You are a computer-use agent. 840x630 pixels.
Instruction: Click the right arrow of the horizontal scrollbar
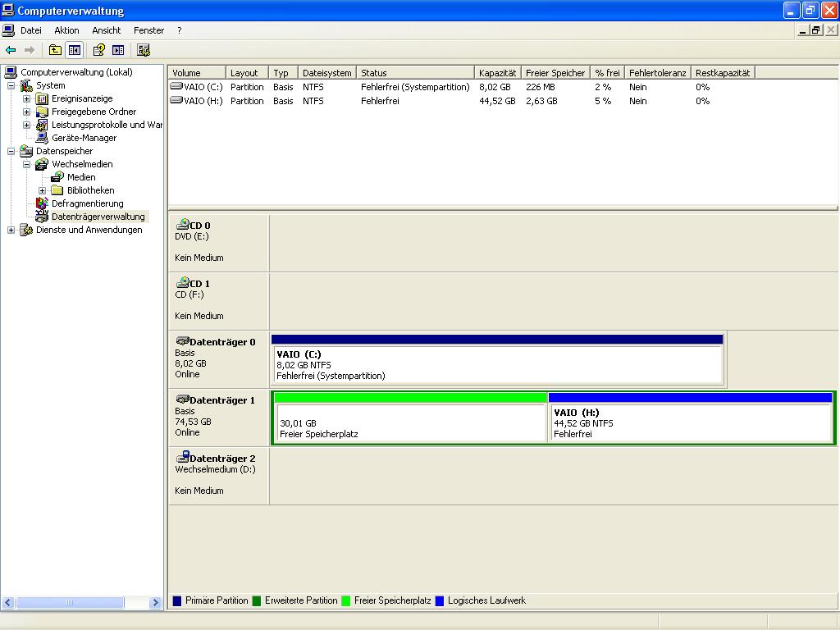tap(156, 603)
